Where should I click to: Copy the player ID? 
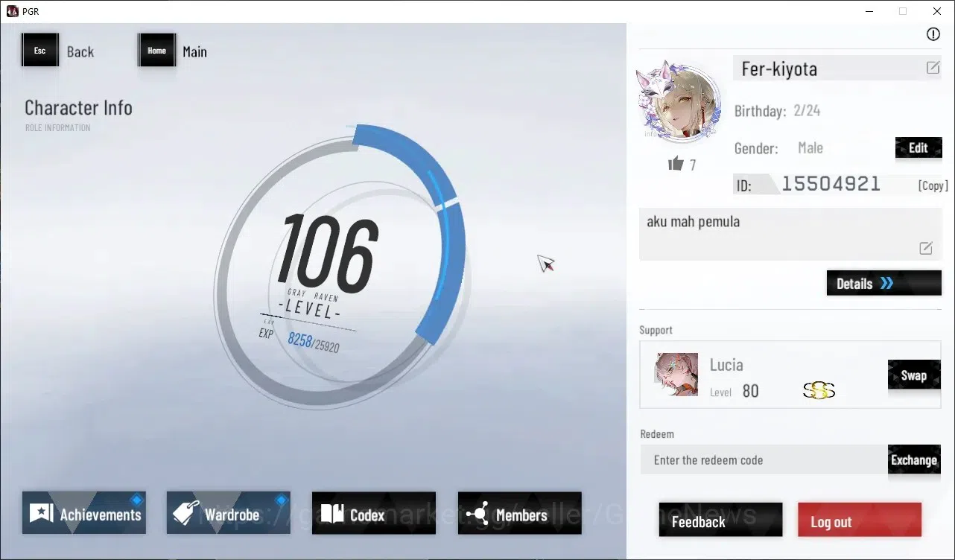coord(933,185)
